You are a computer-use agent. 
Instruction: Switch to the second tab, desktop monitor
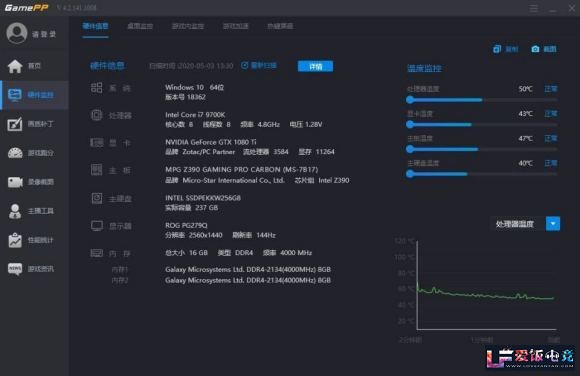(140, 26)
